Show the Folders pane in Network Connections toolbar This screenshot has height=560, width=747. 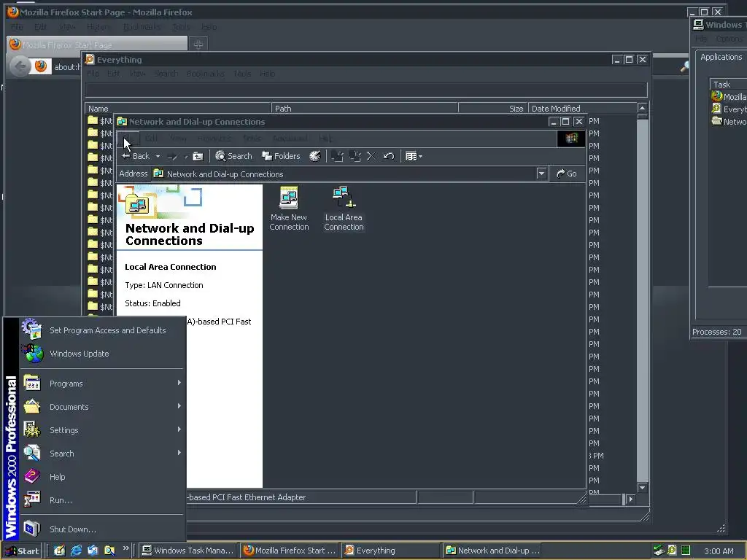tap(281, 156)
